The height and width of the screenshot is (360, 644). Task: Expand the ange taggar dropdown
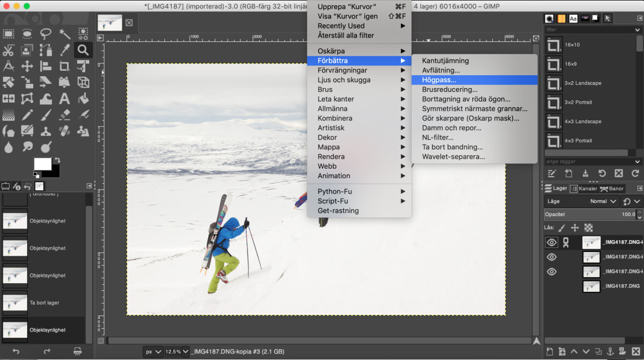point(637,161)
